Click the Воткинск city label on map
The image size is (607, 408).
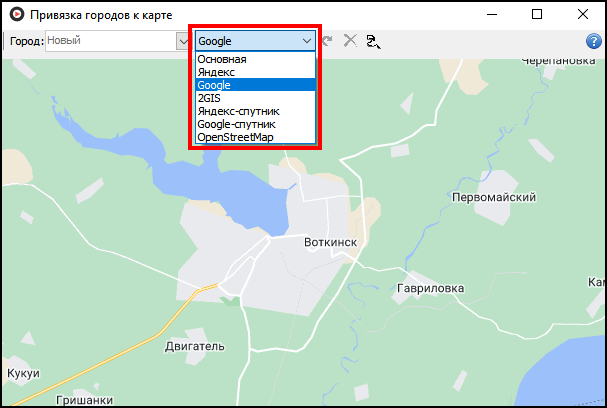click(329, 243)
